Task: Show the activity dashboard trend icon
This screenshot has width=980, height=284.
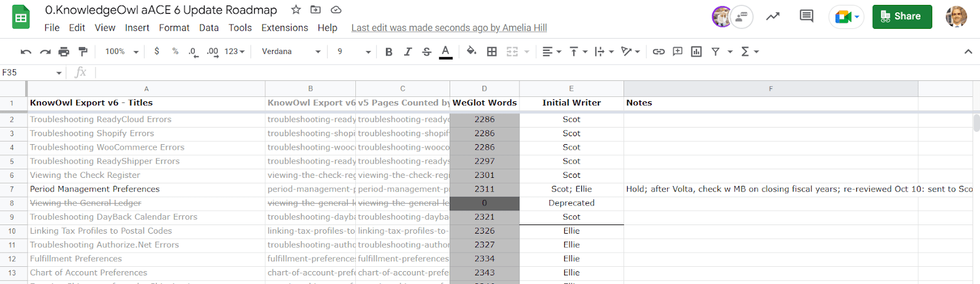Action: point(773,17)
